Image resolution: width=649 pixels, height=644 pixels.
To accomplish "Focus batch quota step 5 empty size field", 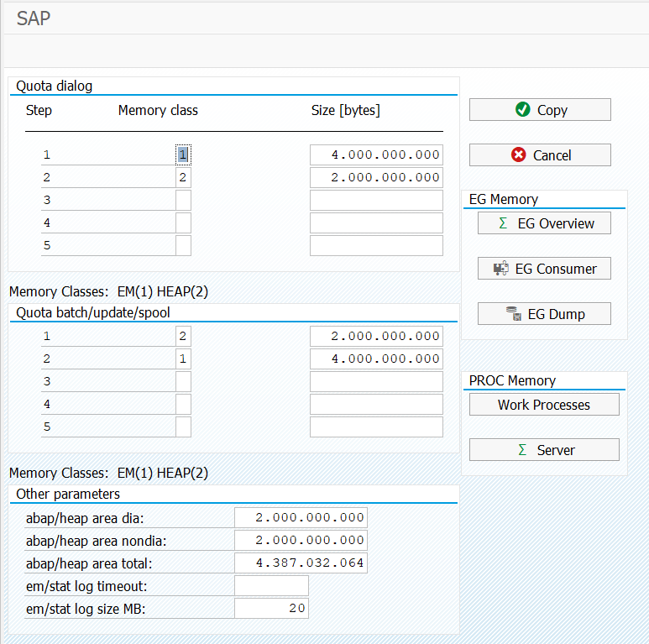I will click(376, 427).
